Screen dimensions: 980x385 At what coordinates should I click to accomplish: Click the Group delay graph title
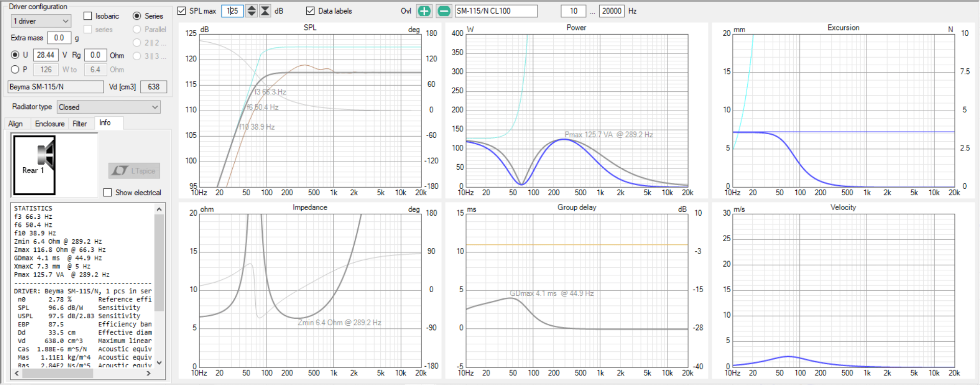(577, 207)
